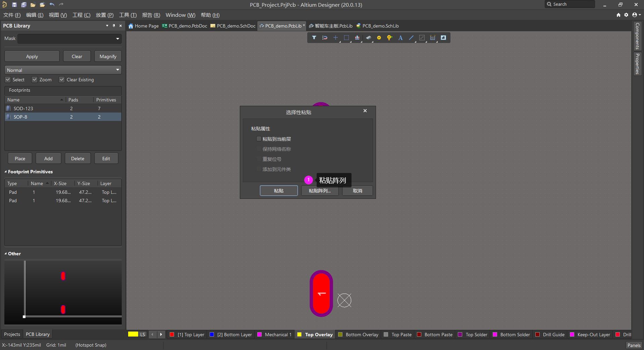Open the 放置 (P) menu

[x=105, y=15]
